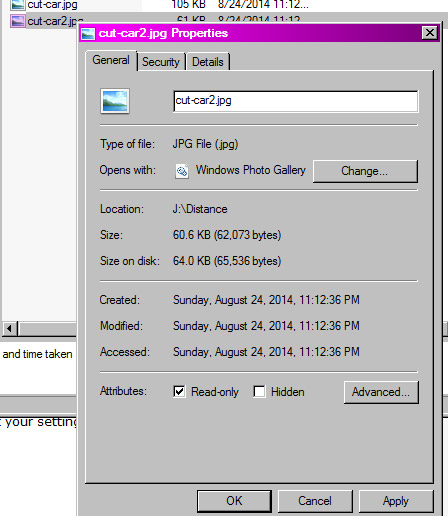Click the Windows Photo Gallery program icon
The width and height of the screenshot is (448, 516).
tap(182, 171)
